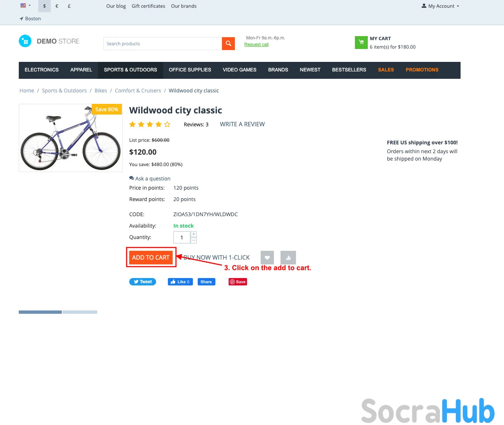Click the Add to Cart button

(x=151, y=257)
